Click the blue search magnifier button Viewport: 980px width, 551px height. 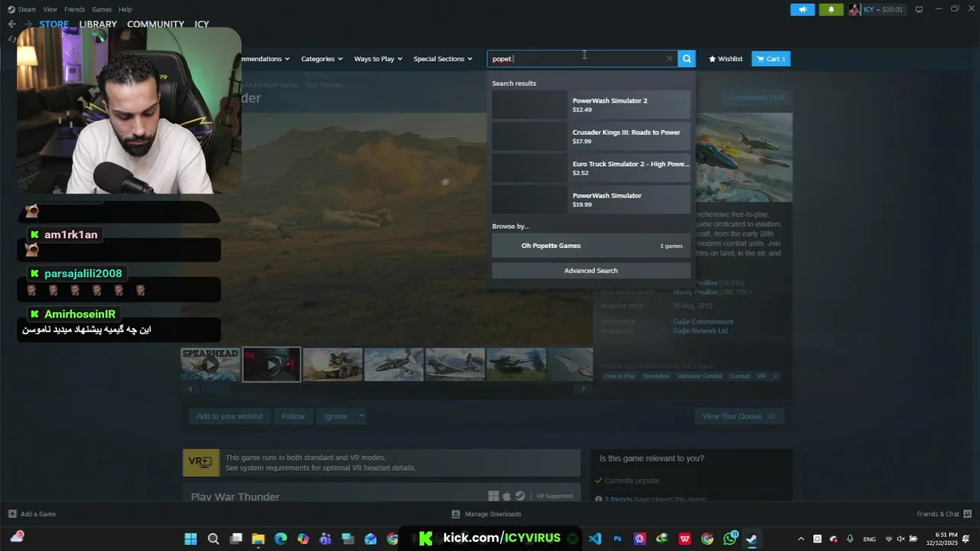pyautogui.click(x=687, y=59)
